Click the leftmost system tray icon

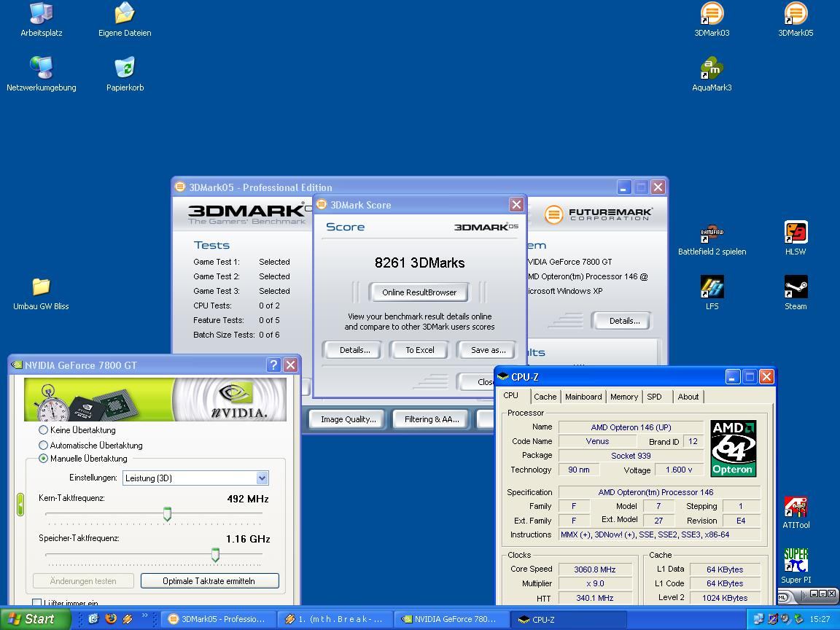pyautogui.click(x=759, y=619)
